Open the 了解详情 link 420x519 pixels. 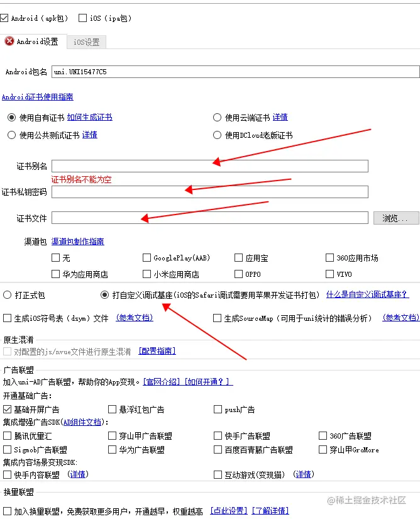pos(270,511)
